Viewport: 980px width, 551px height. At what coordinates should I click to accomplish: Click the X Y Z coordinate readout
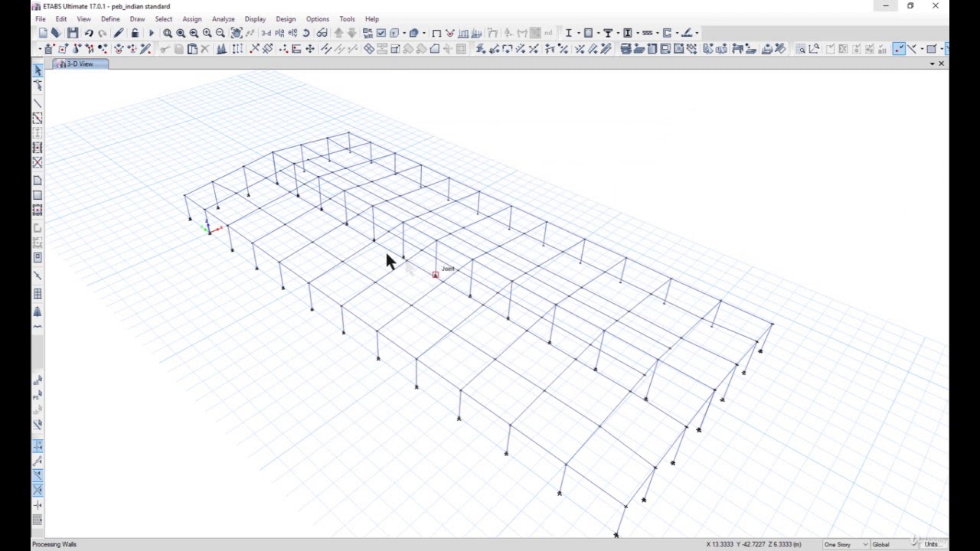point(753,544)
